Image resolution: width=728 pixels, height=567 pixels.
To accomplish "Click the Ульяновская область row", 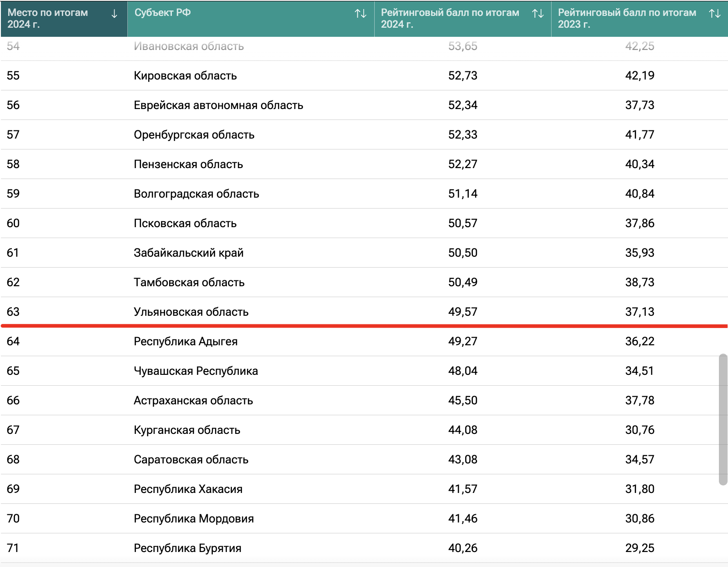I will coord(191,312).
